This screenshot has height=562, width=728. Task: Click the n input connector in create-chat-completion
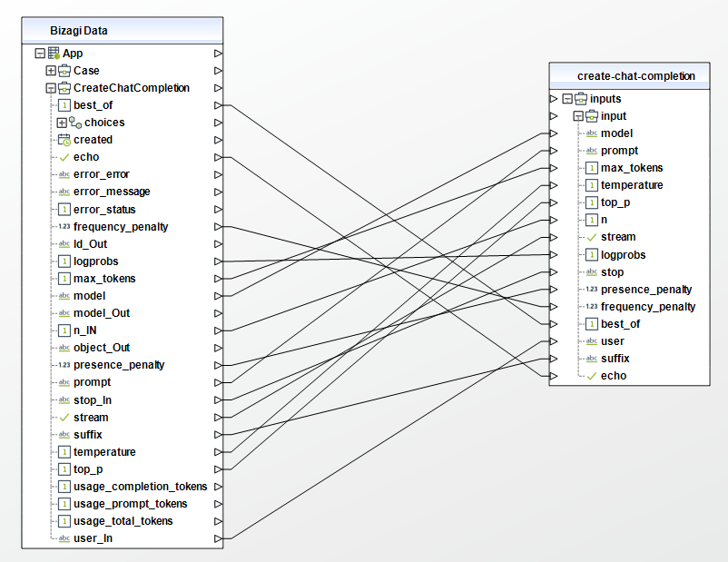(554, 220)
